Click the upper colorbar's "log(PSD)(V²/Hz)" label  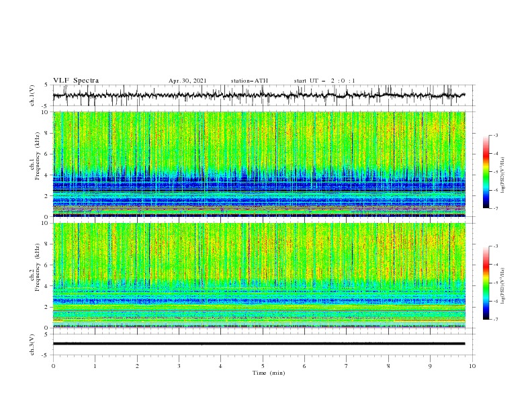tap(503, 175)
